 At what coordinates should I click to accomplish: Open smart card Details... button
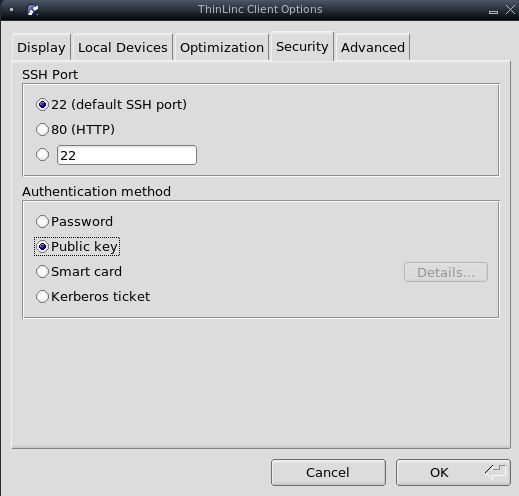[446, 272]
